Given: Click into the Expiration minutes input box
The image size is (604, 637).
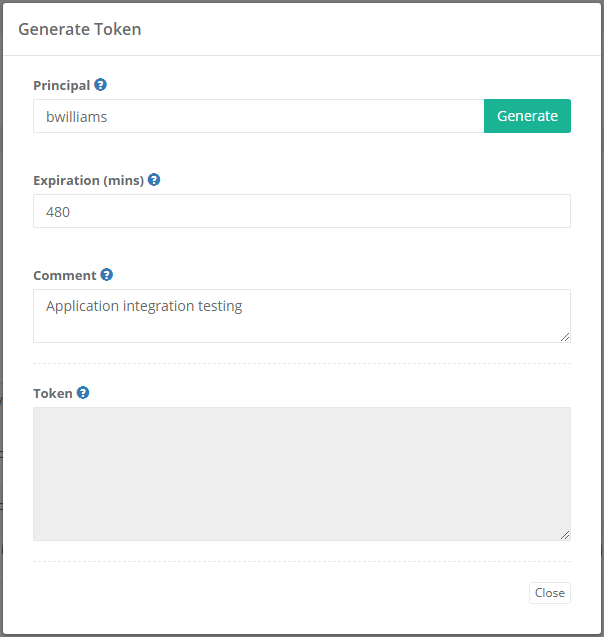Looking at the screenshot, I should click(301, 211).
